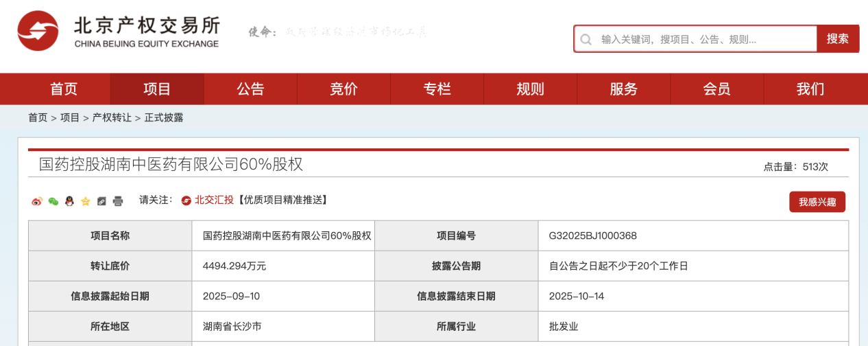This screenshot has width=868, height=346.
Task: Click the 点击量: 513次 counter
Action: coord(796,167)
